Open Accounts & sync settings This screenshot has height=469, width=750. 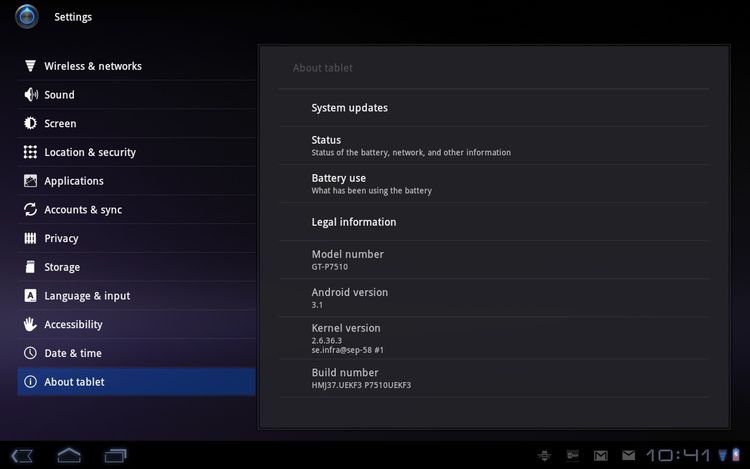coord(83,210)
